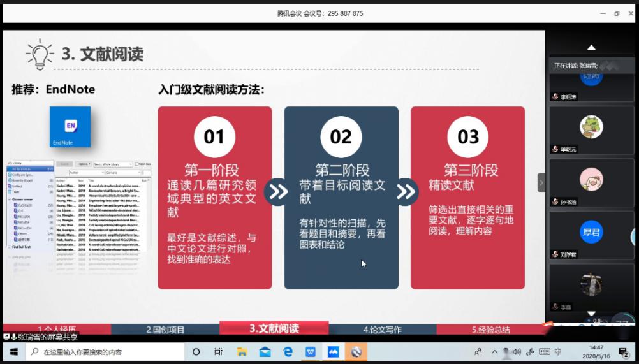Click 刘厚君's blue avatar tile

(x=591, y=232)
